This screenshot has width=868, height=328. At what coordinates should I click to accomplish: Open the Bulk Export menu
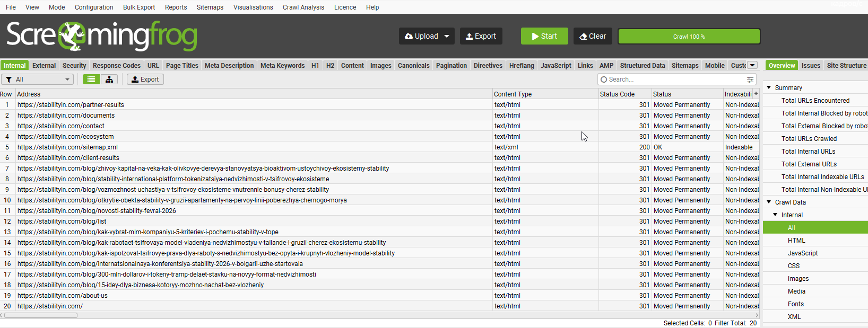coord(139,7)
